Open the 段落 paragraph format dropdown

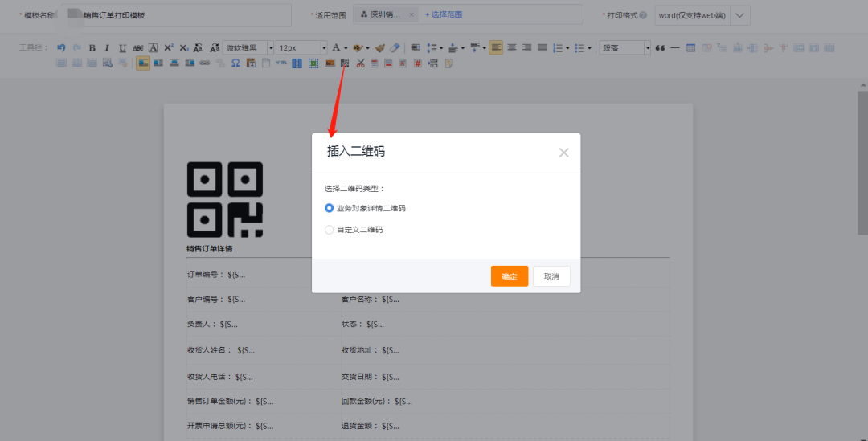pos(625,48)
